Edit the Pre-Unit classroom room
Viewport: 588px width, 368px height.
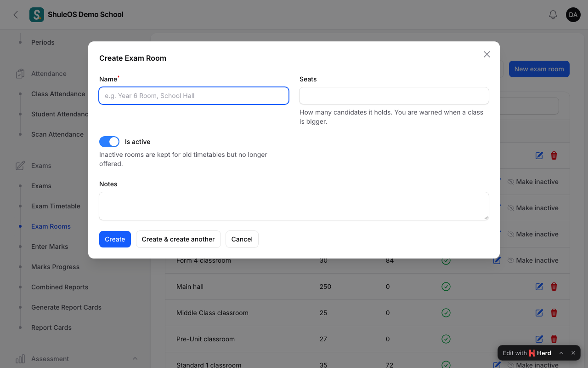[539, 339]
